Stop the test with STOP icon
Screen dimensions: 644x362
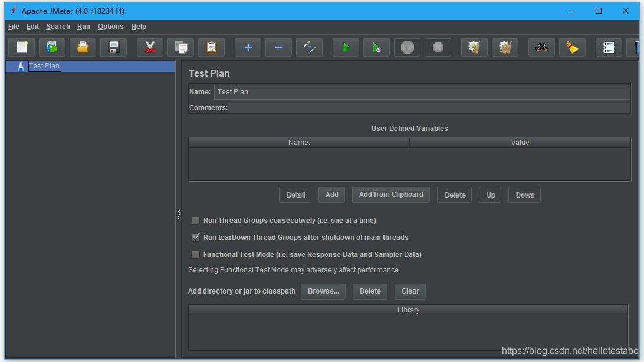pos(408,48)
